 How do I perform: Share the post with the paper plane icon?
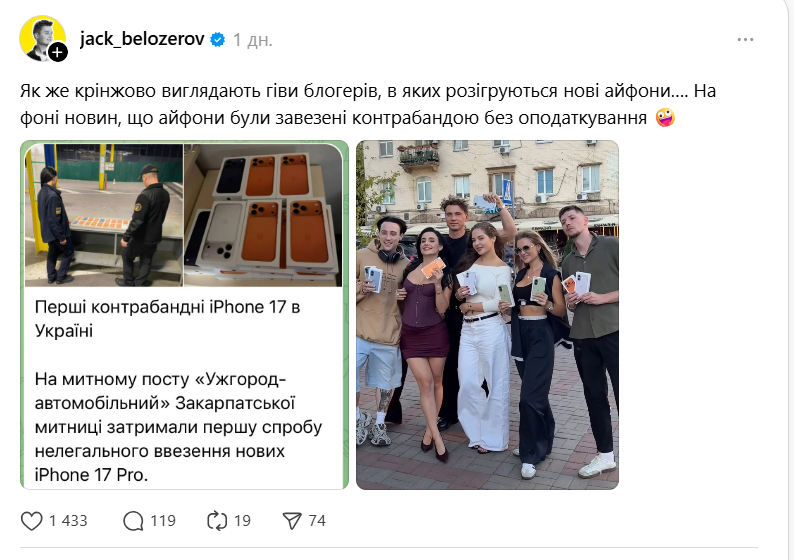click(292, 521)
